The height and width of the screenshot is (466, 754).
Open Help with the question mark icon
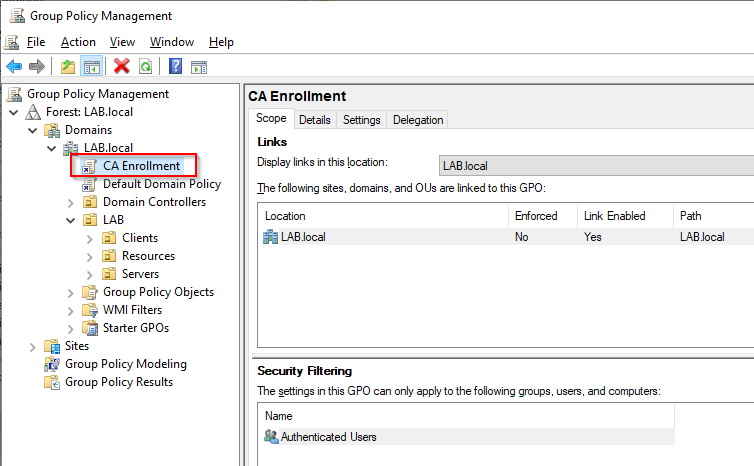[176, 66]
